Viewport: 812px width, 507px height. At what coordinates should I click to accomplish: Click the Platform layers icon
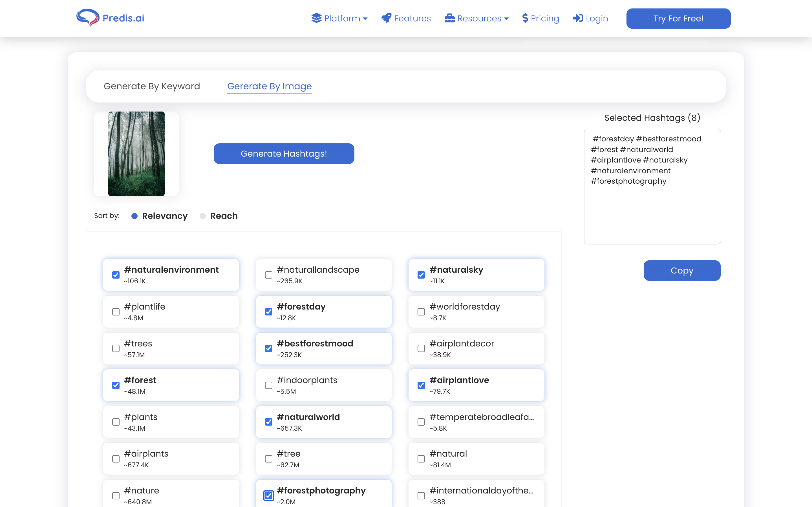click(x=316, y=18)
